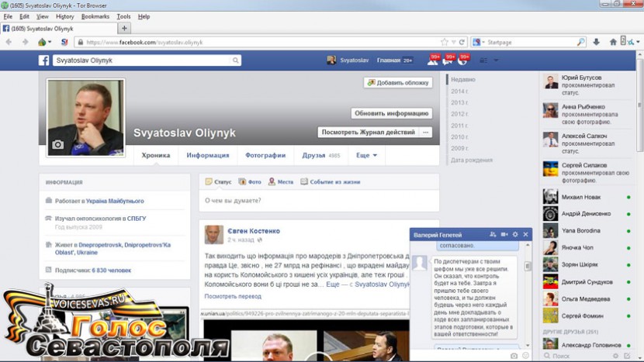Click the Facebook logo icon
Viewport: 644px width, 362px height.
point(44,60)
